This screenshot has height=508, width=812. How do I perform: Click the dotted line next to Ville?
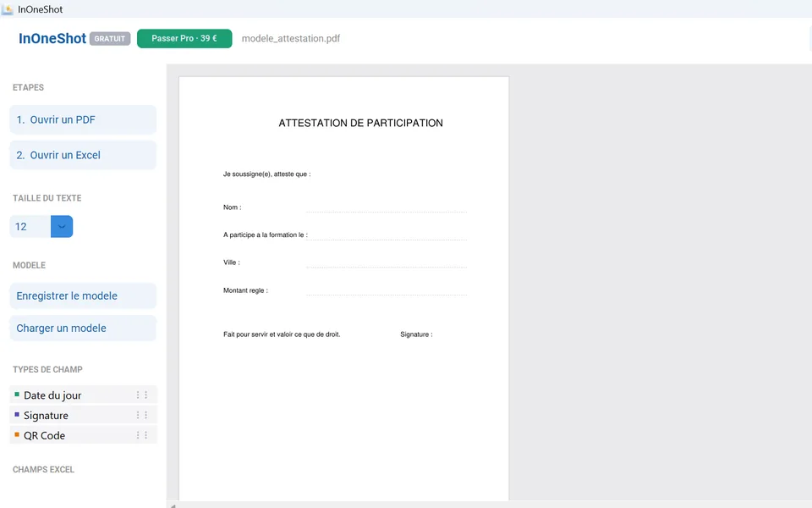coord(387,267)
